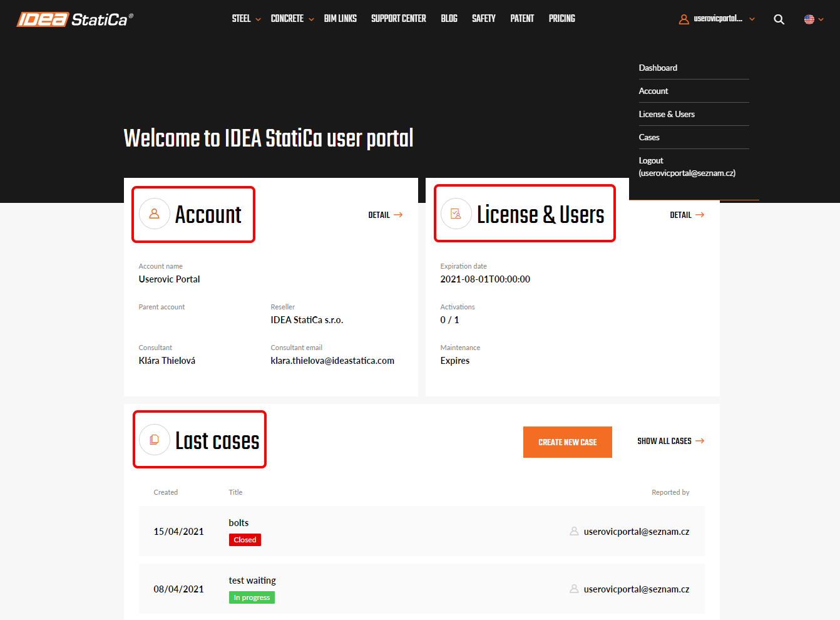Choose Dashboard from the user menu
Screen dimensions: 840x620
click(x=658, y=68)
